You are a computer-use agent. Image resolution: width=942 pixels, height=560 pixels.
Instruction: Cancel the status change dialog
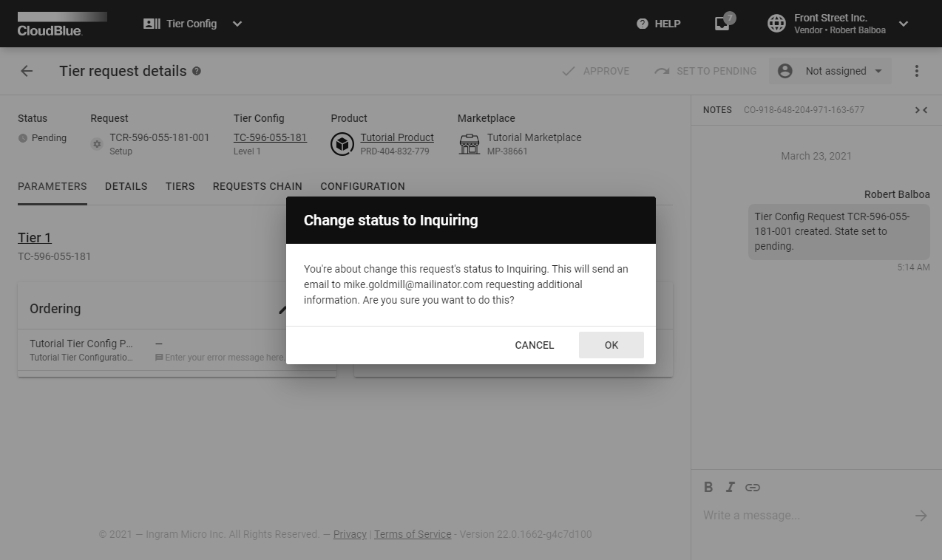534,345
